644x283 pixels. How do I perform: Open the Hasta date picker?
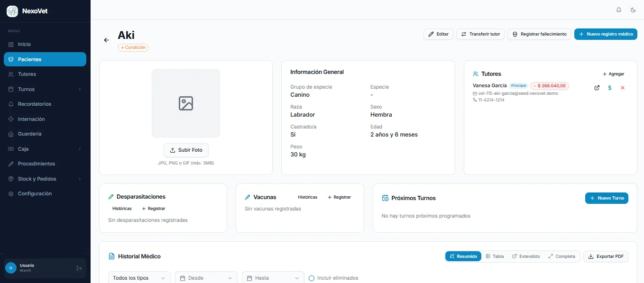pos(273,278)
